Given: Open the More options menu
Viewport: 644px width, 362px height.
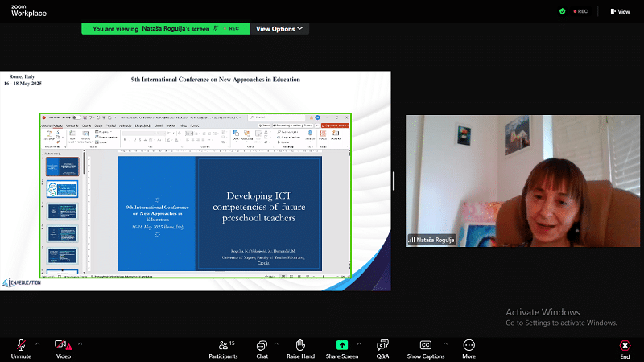Looking at the screenshot, I should (469, 345).
